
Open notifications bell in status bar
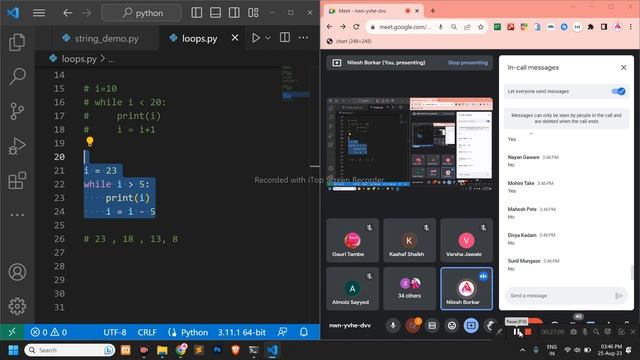304,332
